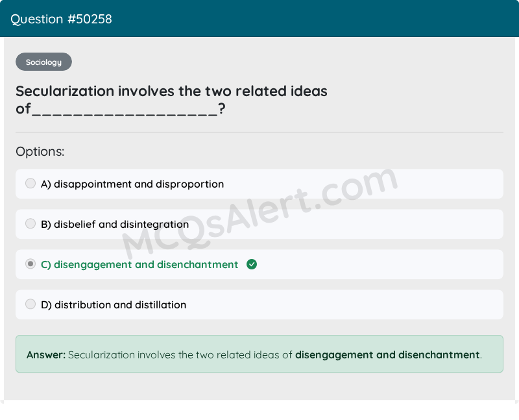Screen dimensions: 519x420
Task: Click the 'Options:' label
Action: 40,152
